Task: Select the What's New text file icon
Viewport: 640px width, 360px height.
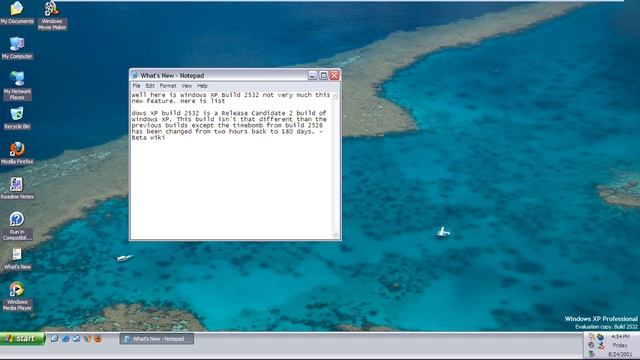Action: coord(17,259)
